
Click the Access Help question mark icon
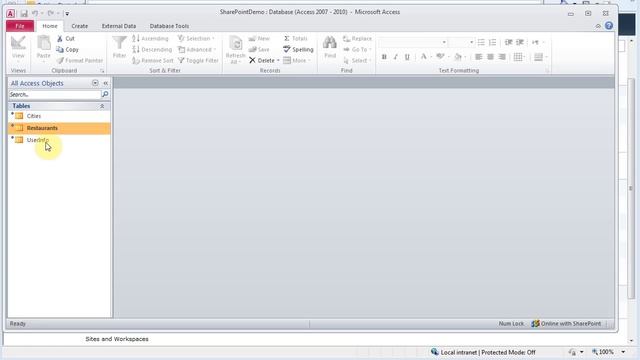click(609, 26)
